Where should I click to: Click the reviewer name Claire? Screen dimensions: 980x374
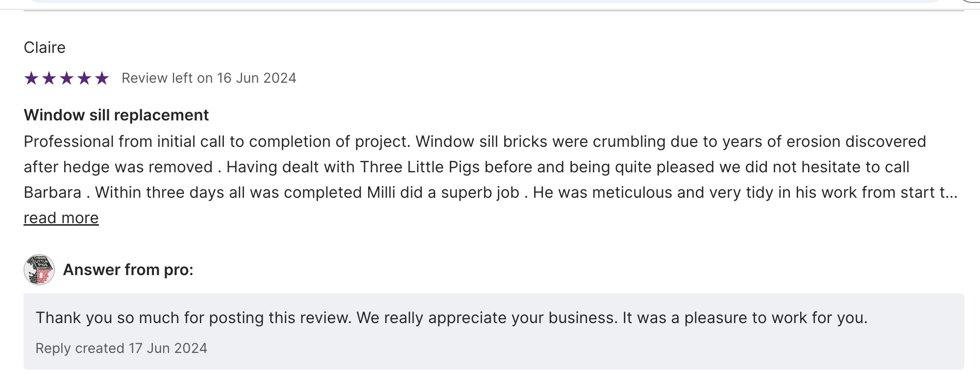pos(45,47)
